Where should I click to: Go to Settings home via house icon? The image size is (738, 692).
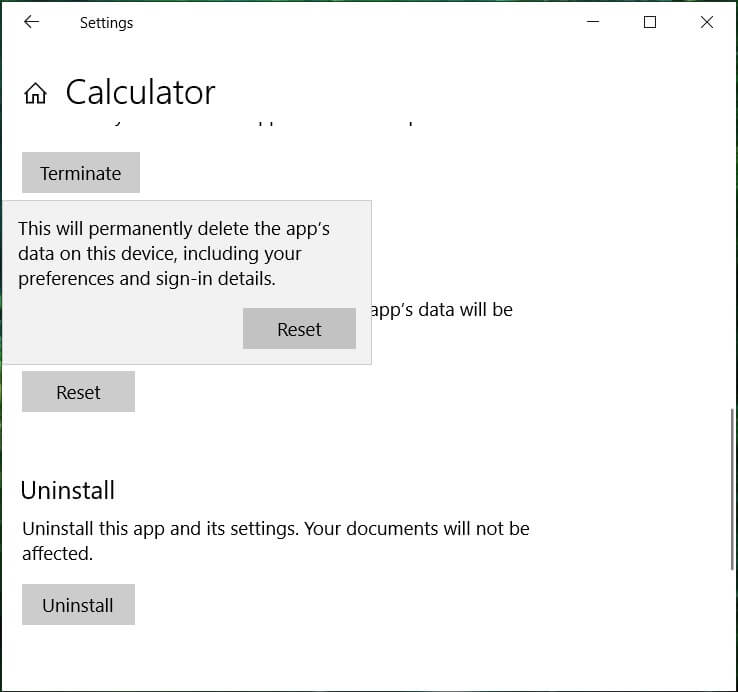[x=35, y=94]
